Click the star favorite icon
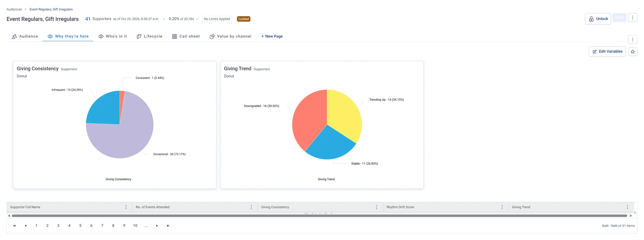Viewport: 644px width, 240px height. (633, 51)
